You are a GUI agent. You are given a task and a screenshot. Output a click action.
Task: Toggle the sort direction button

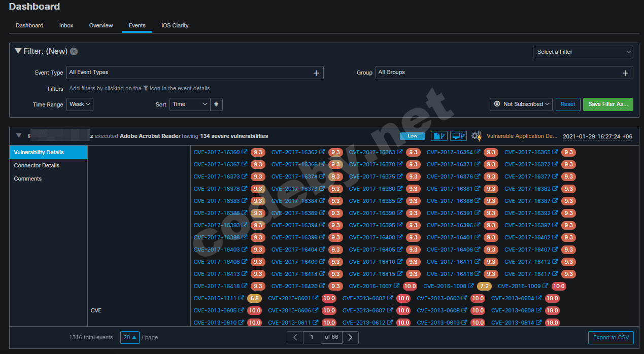pos(216,104)
